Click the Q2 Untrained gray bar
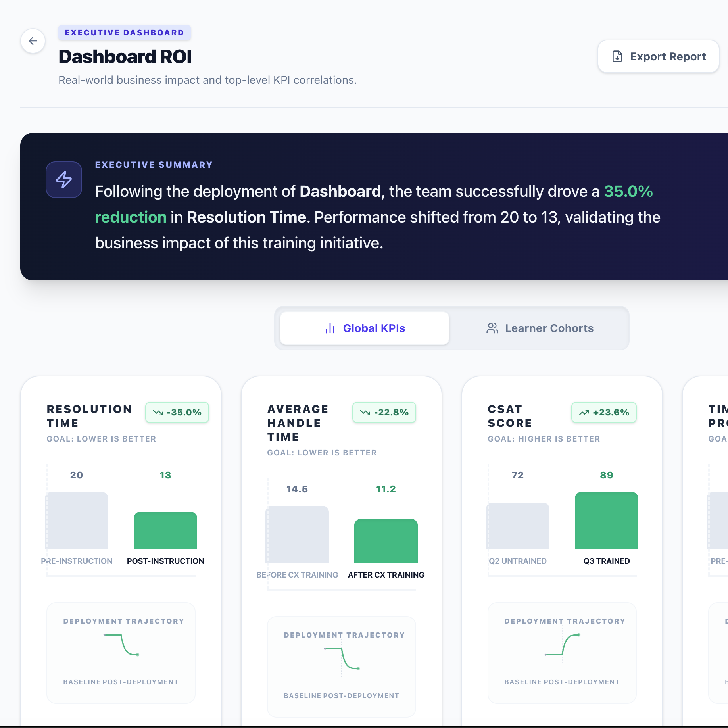 click(x=518, y=526)
